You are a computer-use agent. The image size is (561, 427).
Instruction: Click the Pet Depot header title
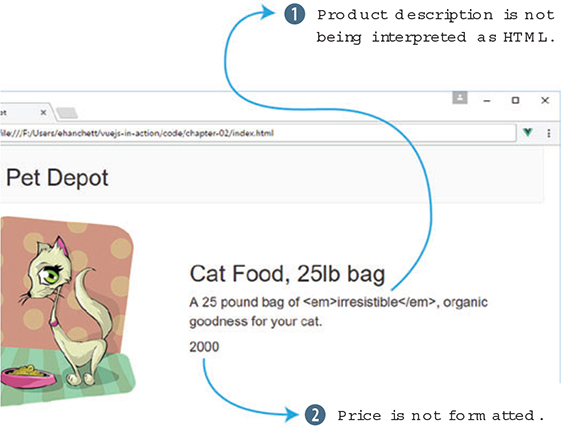click(57, 178)
